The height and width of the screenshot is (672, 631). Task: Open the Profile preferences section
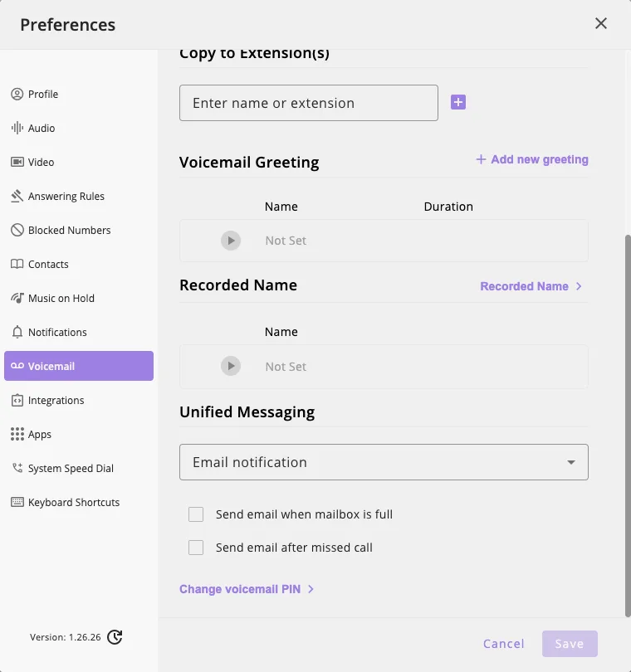[x=79, y=95]
